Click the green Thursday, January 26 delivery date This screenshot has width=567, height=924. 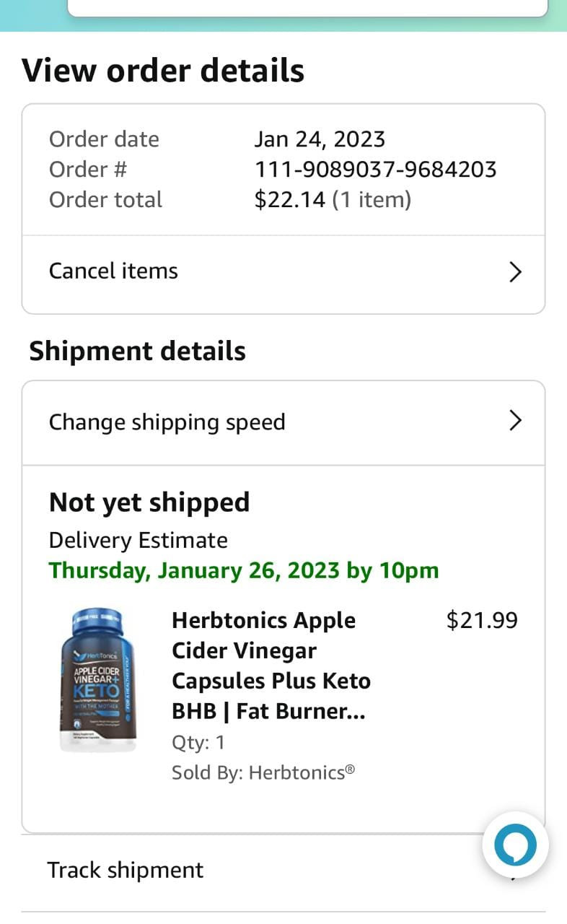[244, 571]
